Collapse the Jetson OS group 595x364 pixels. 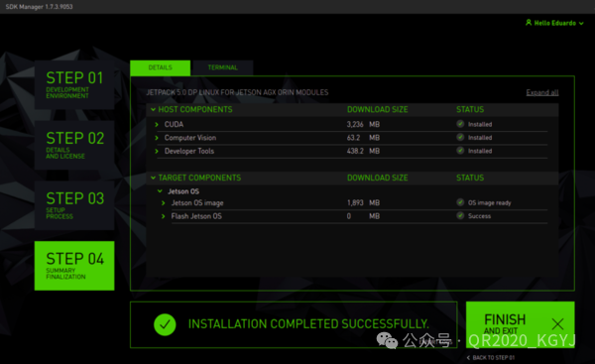tap(160, 191)
